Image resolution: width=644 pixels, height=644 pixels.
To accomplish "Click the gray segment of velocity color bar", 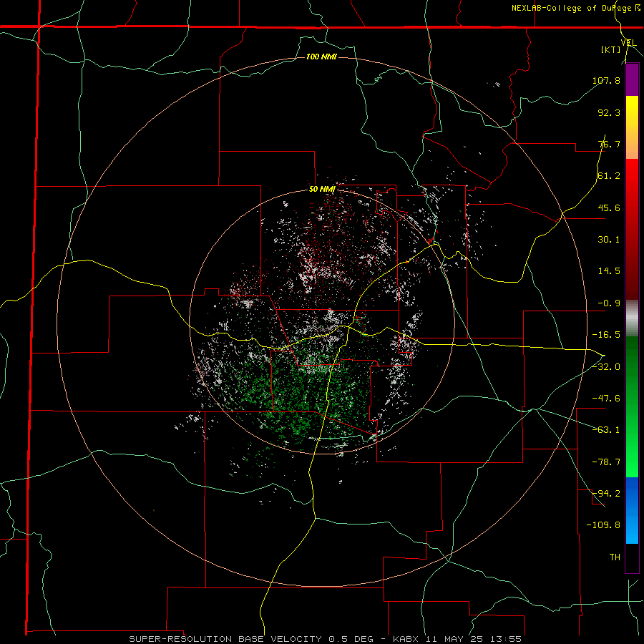I will pos(632,318).
